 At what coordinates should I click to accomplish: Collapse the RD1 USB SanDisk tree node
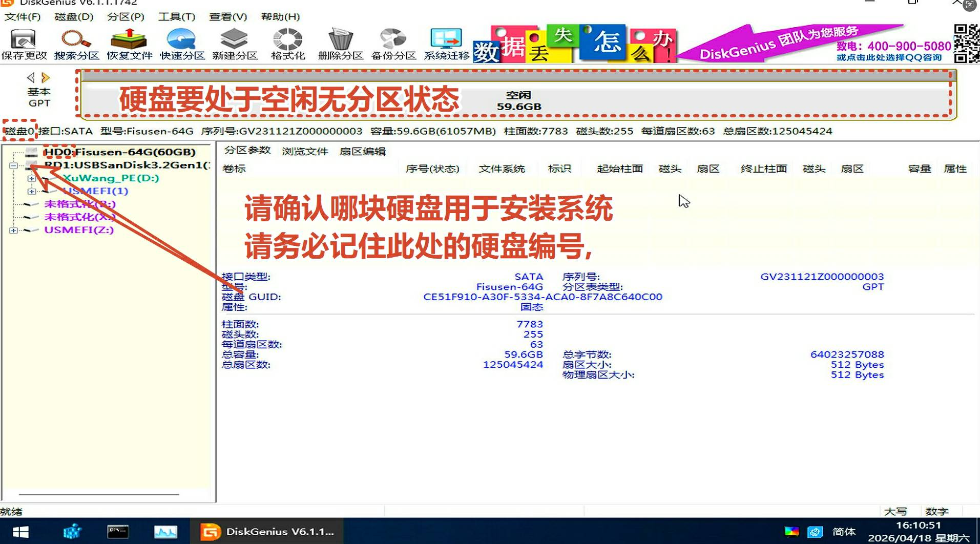click(x=13, y=165)
